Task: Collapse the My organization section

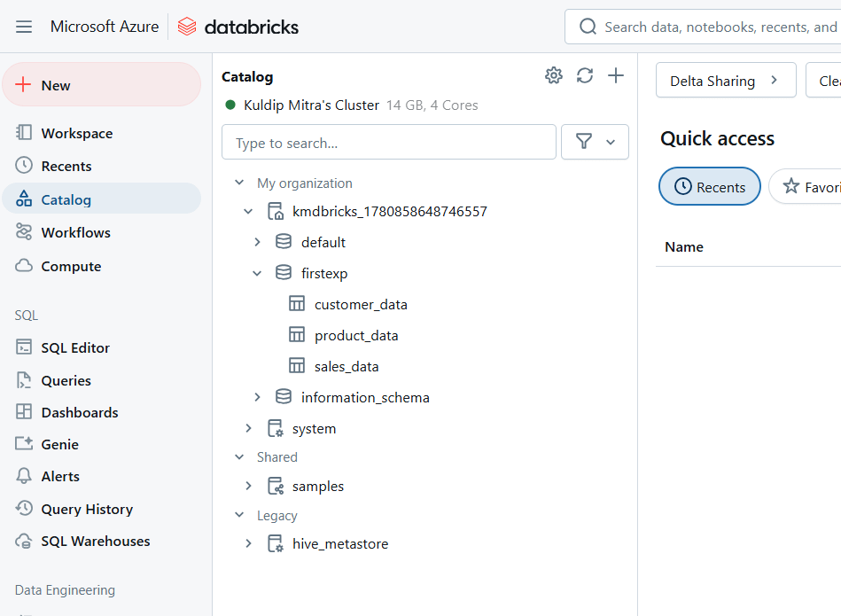Action: [x=239, y=183]
